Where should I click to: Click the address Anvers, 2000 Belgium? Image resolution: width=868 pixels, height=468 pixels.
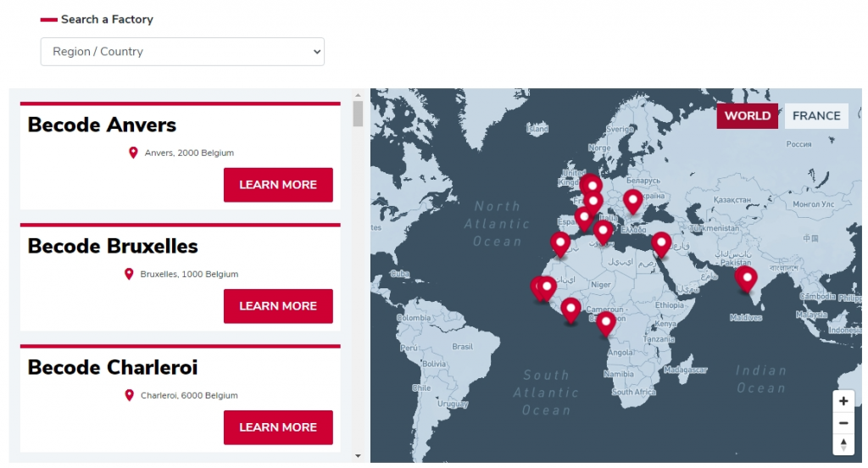189,153
